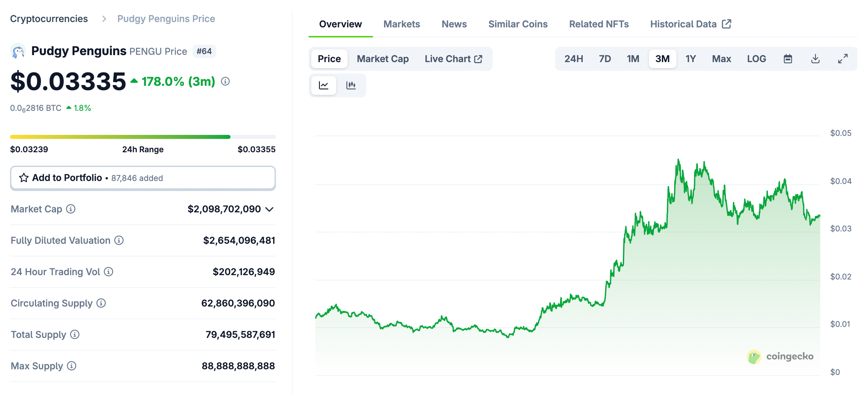Select the Max time range
The width and height of the screenshot is (868, 394).
[721, 59]
